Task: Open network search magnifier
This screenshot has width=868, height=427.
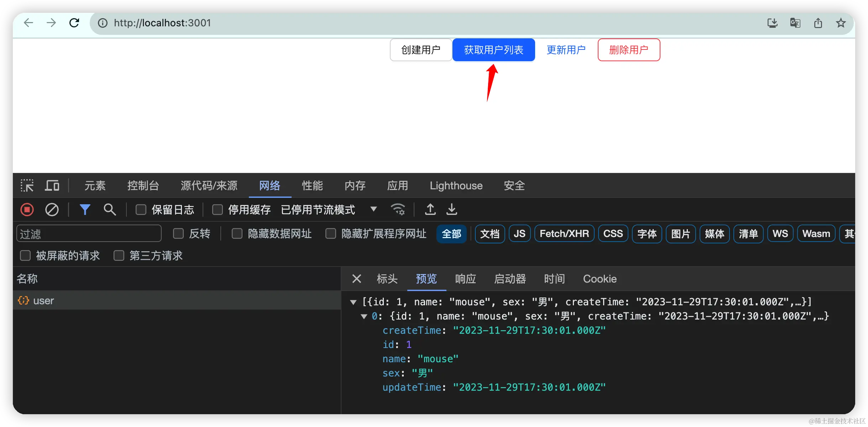Action: tap(110, 210)
